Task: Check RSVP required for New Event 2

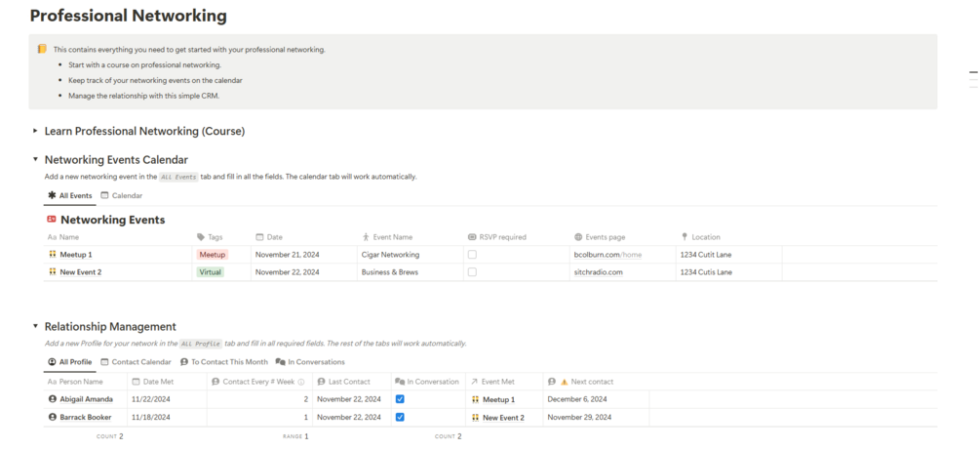Action: [x=472, y=272]
